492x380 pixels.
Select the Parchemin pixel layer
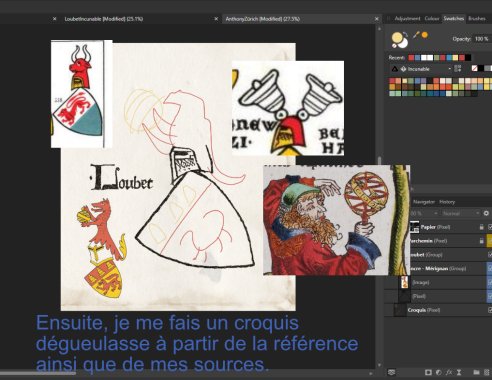451,241
